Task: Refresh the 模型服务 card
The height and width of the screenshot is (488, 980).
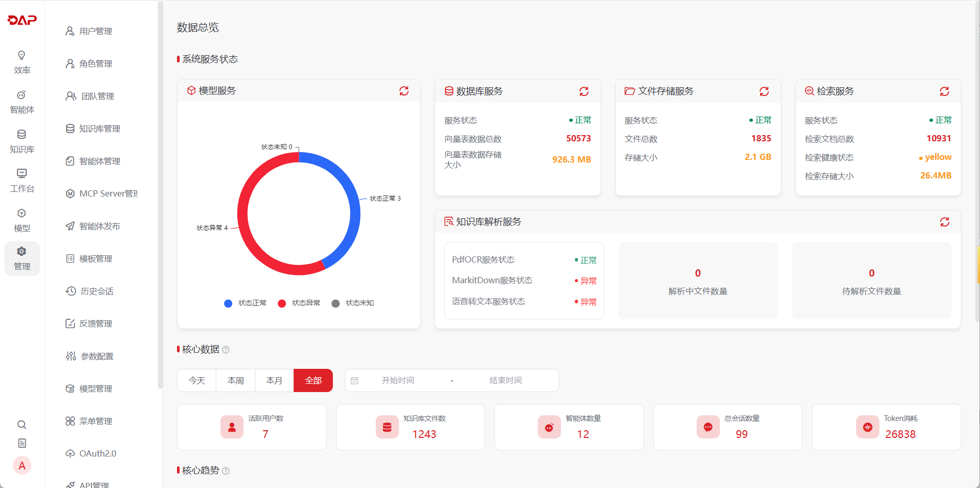Action: [x=404, y=91]
